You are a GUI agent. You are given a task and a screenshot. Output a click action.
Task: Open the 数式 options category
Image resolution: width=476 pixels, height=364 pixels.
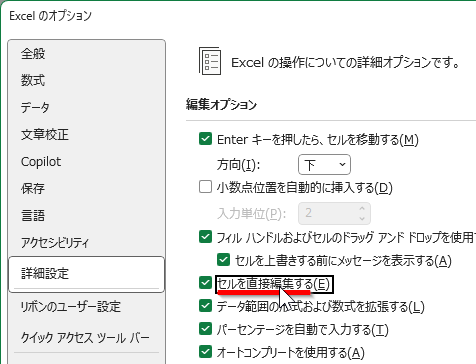[87, 81]
